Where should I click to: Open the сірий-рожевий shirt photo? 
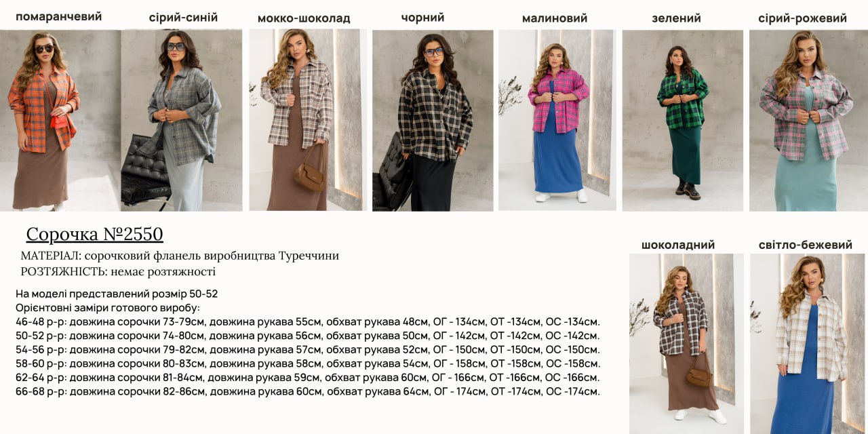808,120
